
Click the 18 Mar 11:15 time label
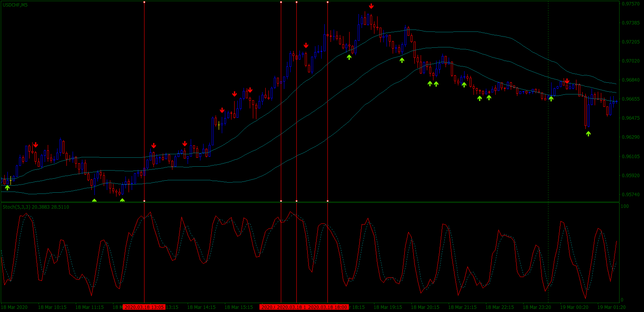[89, 307]
